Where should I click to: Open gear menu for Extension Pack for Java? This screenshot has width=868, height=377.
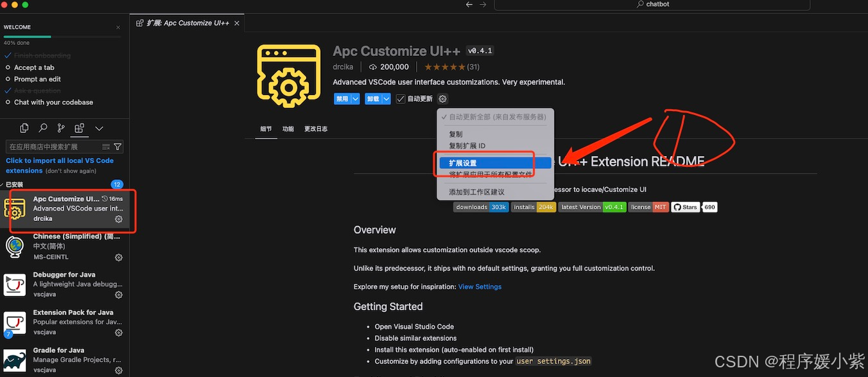point(119,333)
